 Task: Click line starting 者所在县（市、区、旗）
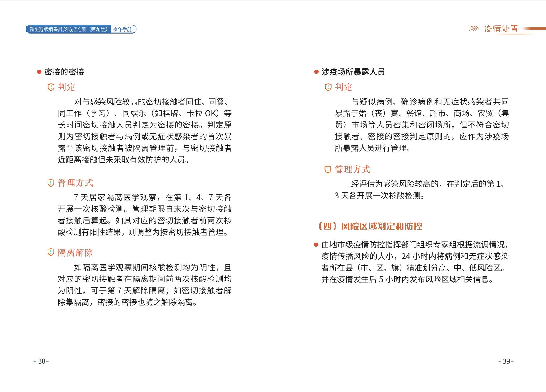click(x=414, y=268)
